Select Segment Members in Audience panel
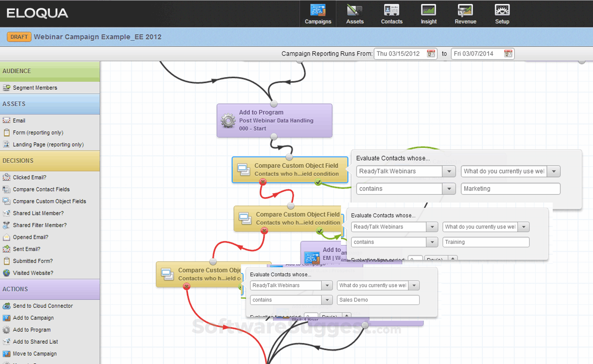This screenshot has height=364, width=593. tap(35, 88)
